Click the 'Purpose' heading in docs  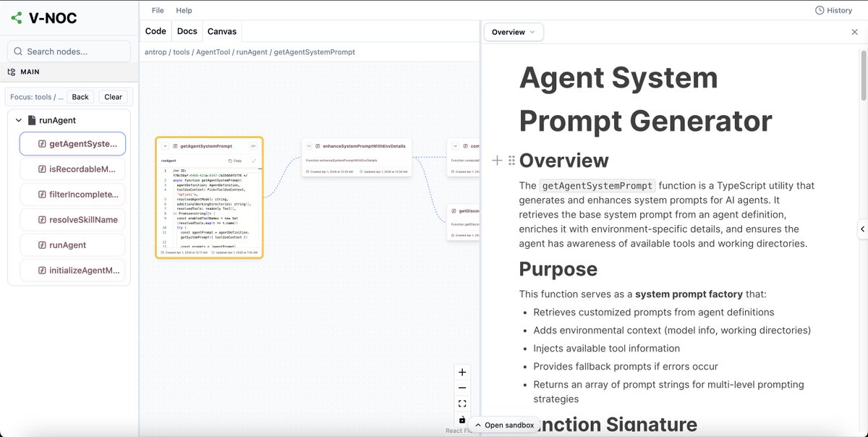click(x=558, y=269)
